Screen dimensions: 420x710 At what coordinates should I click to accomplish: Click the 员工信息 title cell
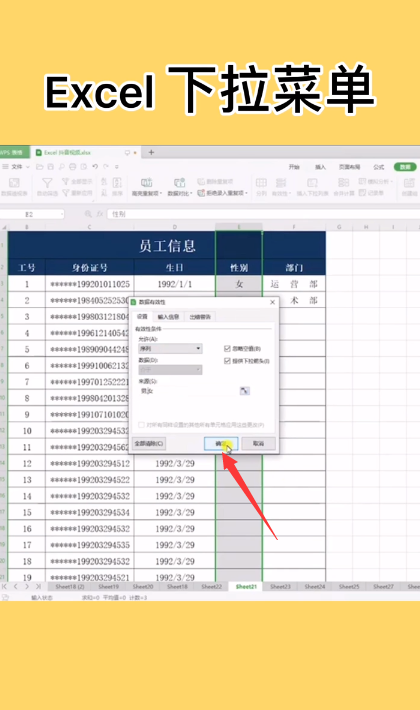[x=167, y=245]
